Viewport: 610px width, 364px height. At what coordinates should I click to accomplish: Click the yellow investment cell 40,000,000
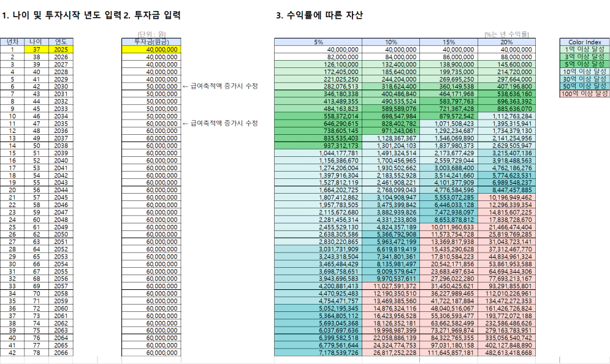point(151,50)
